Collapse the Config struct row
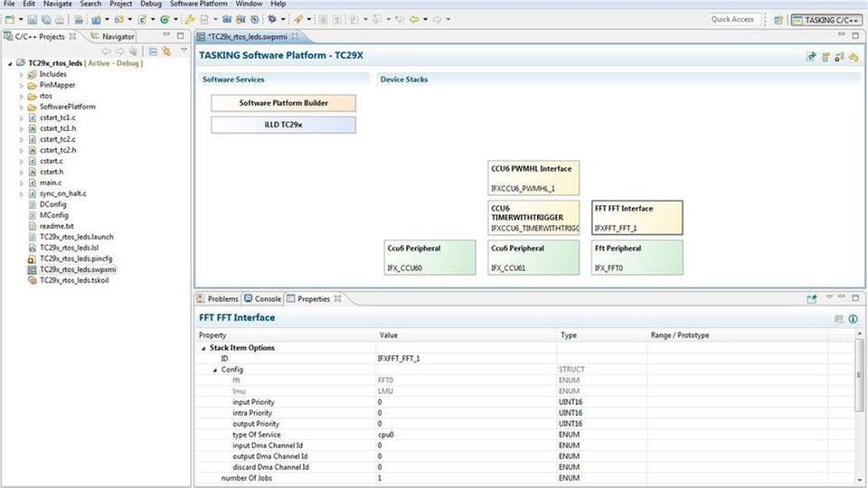The image size is (868, 488). (215, 370)
